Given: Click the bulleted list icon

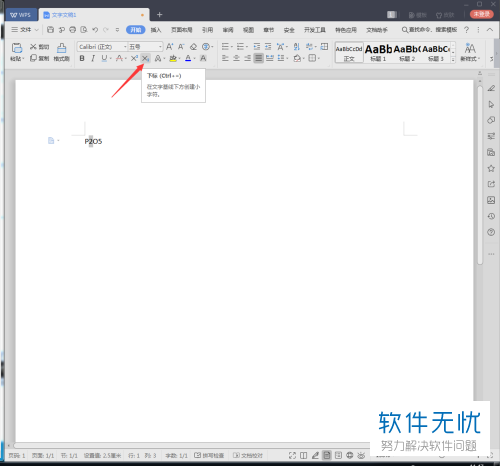Looking at the screenshot, I should click(x=226, y=46).
